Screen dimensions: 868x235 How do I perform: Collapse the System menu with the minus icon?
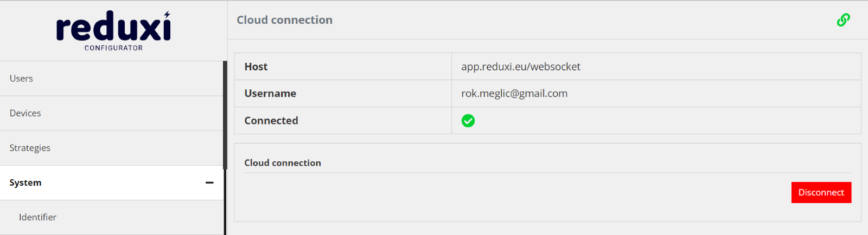(x=209, y=183)
